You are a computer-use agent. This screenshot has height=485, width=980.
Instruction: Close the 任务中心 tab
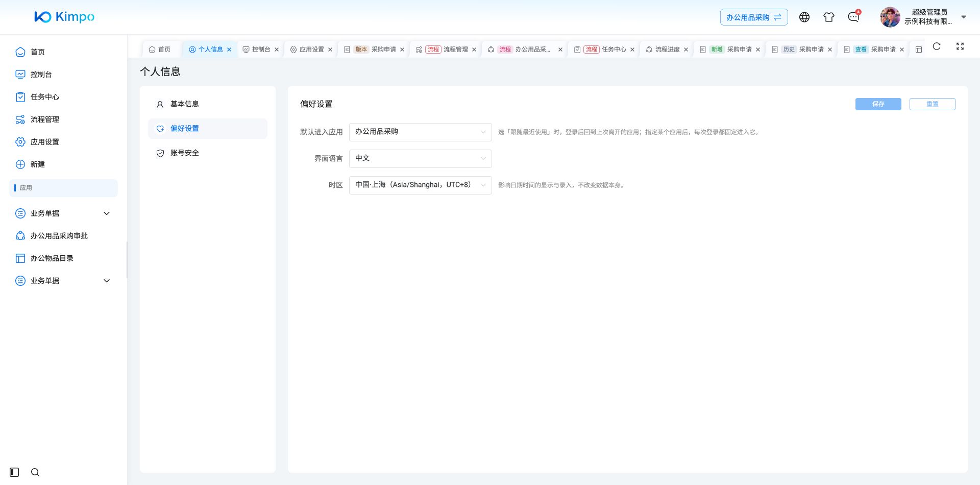click(632, 50)
